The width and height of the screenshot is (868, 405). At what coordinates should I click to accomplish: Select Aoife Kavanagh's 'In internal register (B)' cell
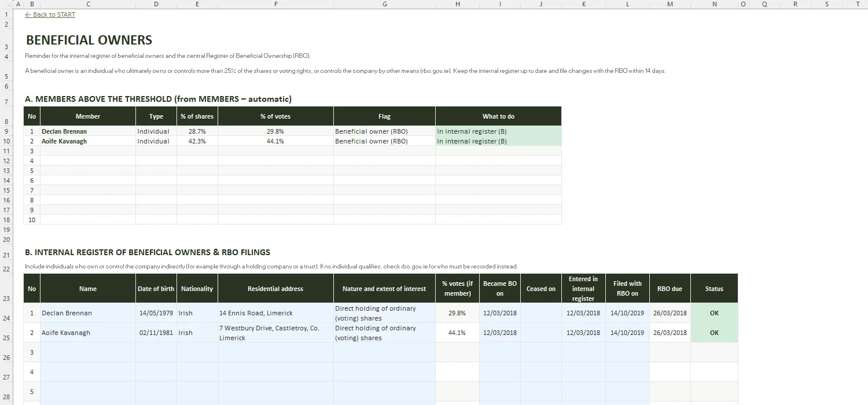coord(498,141)
